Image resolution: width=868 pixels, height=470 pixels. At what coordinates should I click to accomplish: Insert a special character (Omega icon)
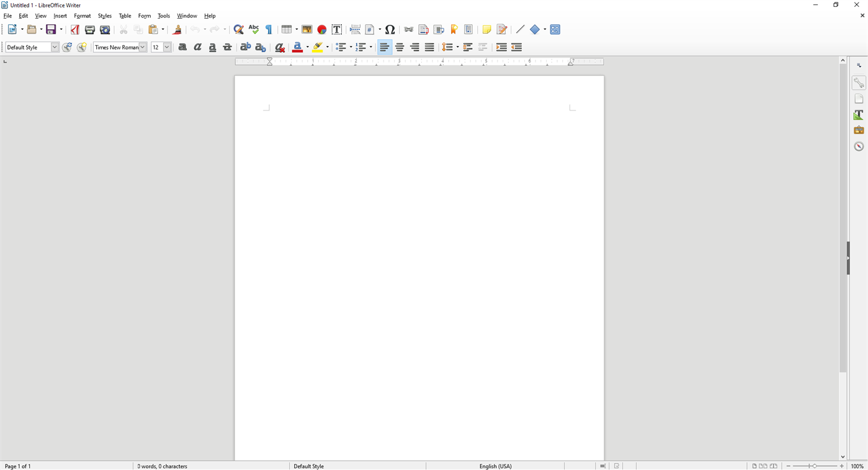pyautogui.click(x=390, y=29)
